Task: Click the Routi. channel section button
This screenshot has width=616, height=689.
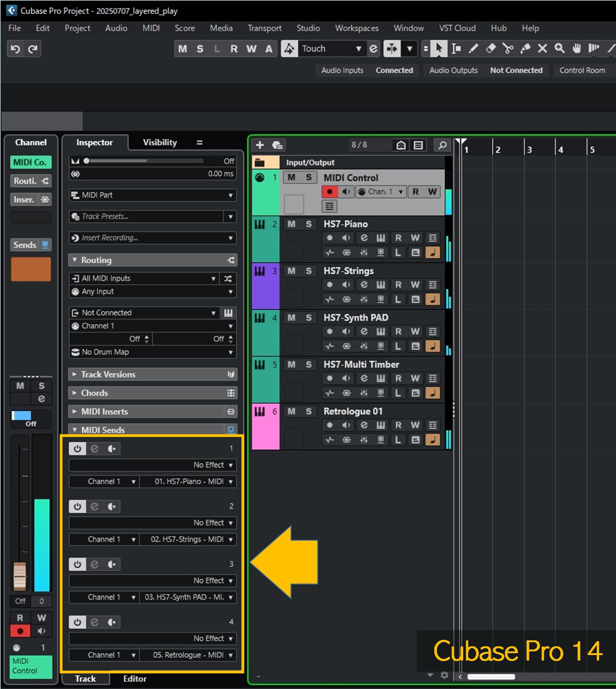Action: (x=31, y=181)
